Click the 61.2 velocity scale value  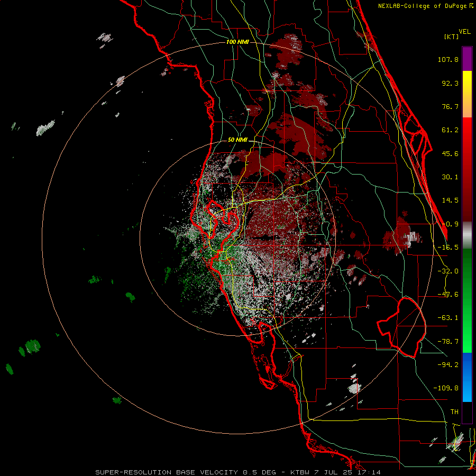click(450, 130)
